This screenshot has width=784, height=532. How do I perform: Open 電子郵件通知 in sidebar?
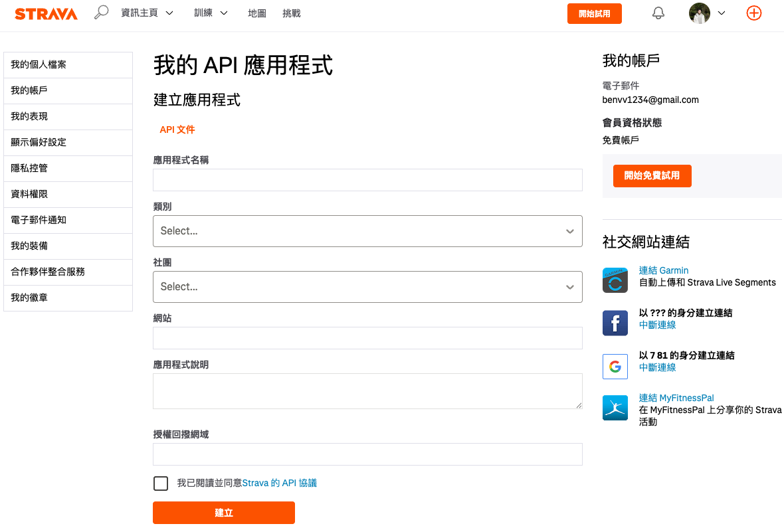click(68, 220)
